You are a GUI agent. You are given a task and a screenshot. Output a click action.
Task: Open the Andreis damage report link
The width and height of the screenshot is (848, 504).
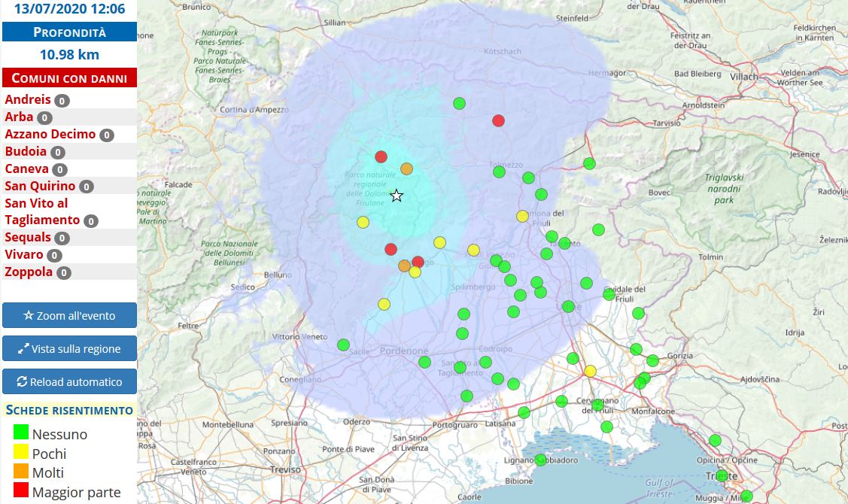coord(26,99)
